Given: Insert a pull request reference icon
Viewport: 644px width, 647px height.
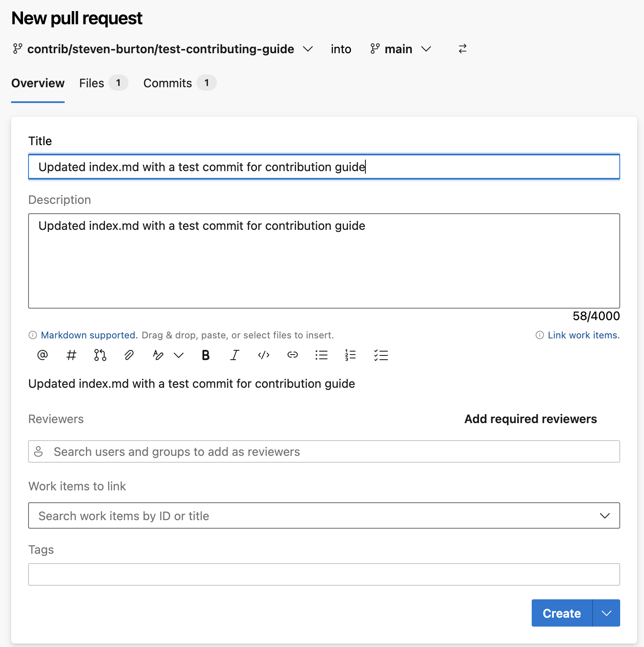Looking at the screenshot, I should pyautogui.click(x=100, y=355).
